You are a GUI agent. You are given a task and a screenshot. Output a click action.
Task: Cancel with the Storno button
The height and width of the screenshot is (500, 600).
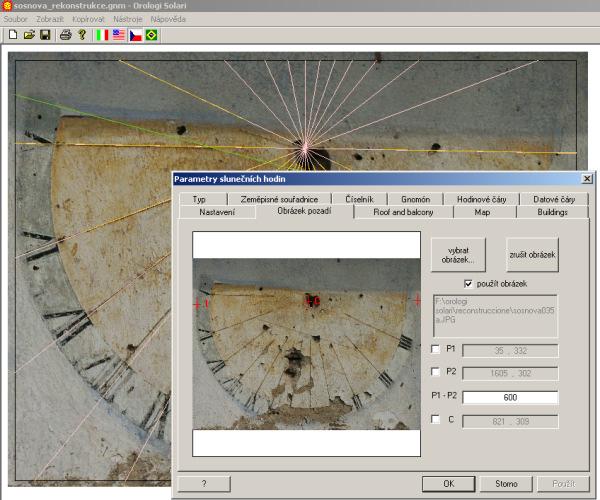pos(506,484)
